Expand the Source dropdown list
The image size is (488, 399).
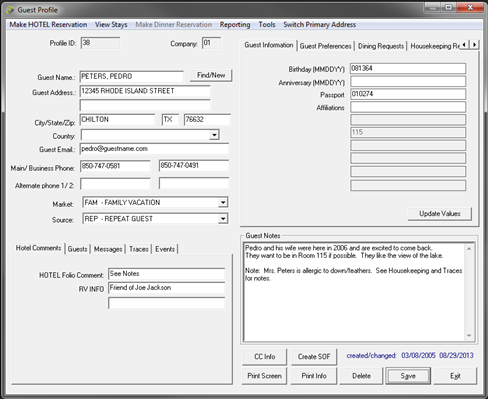[223, 219]
